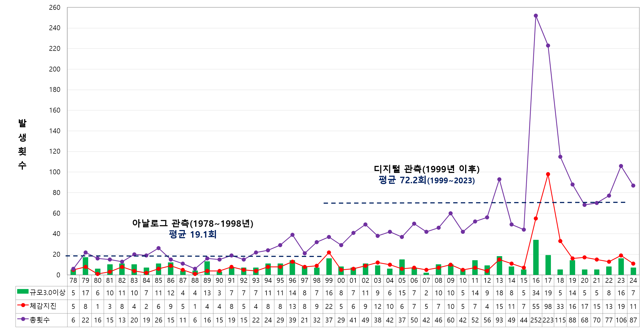Select the peak purple marker showing 252 at year 16

pos(536,16)
